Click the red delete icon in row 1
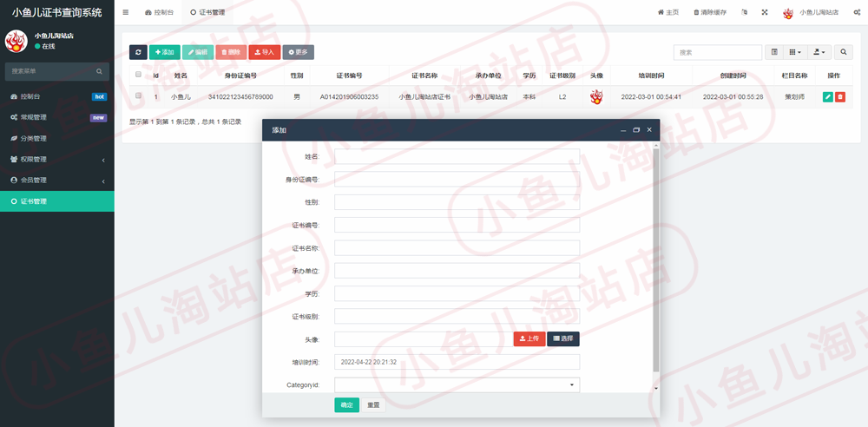The height and width of the screenshot is (427, 868). [x=840, y=97]
